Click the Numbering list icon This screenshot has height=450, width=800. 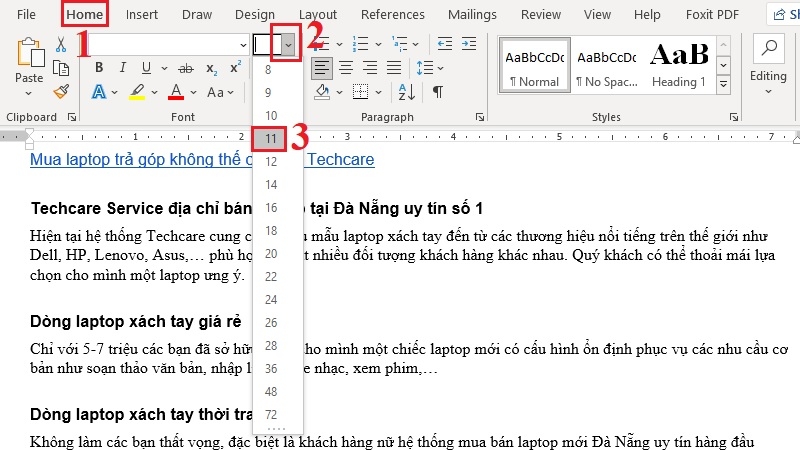[x=361, y=44]
